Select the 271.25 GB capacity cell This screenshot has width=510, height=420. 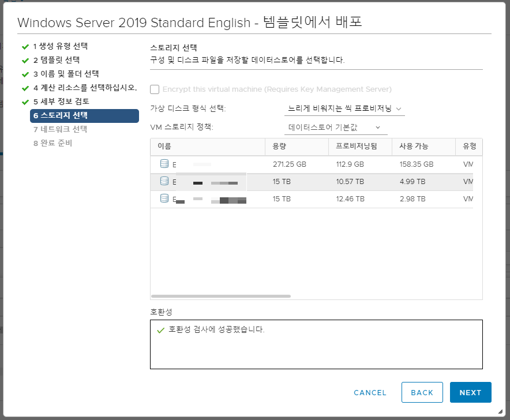290,164
